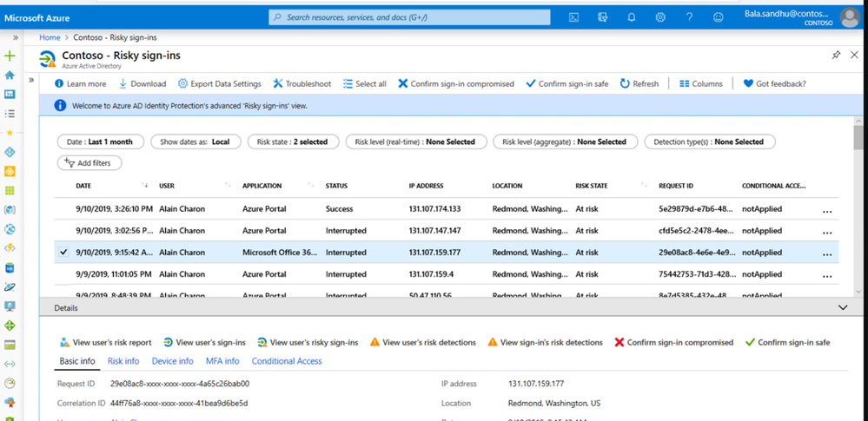Viewport: 868px width, 421px height.
Task: Click View user's risk report
Action: click(x=105, y=343)
